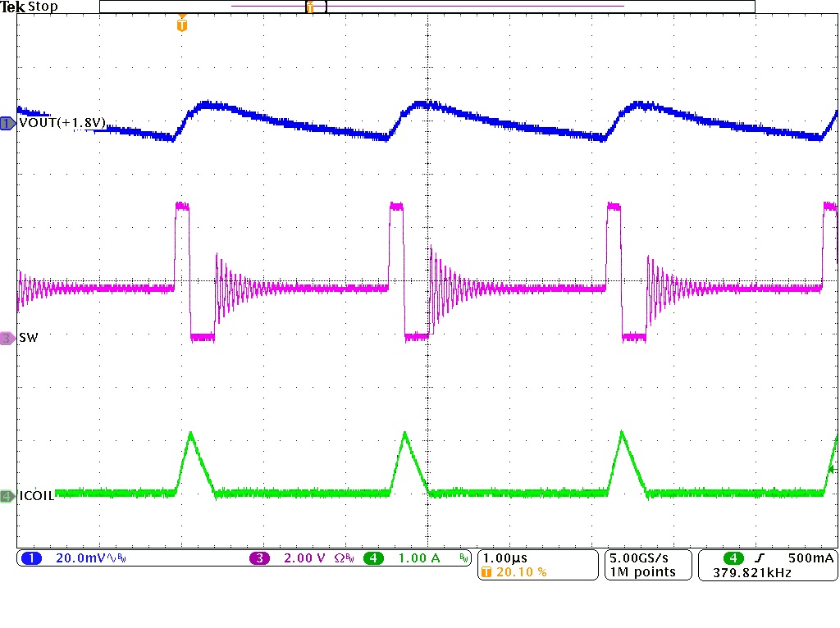Click the bandwidth limit indicator on channel 4 readout

point(462,557)
